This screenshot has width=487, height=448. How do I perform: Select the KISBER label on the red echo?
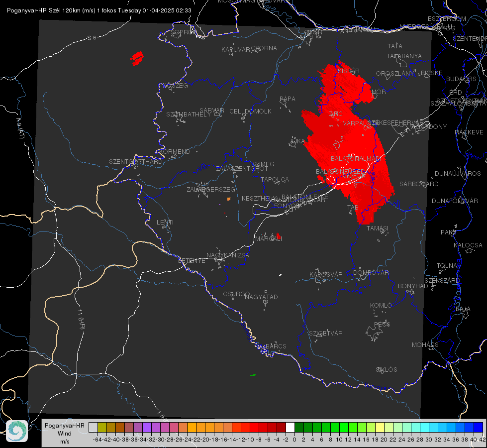click(x=349, y=71)
